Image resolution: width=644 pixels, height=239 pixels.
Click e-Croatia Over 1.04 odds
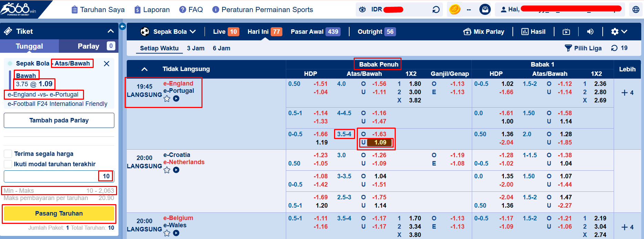tap(380, 176)
